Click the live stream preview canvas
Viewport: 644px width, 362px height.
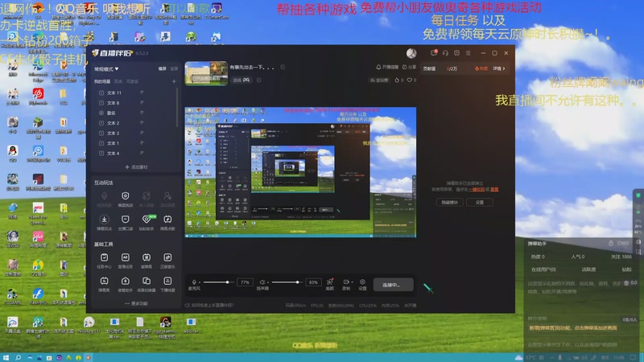coord(300,172)
